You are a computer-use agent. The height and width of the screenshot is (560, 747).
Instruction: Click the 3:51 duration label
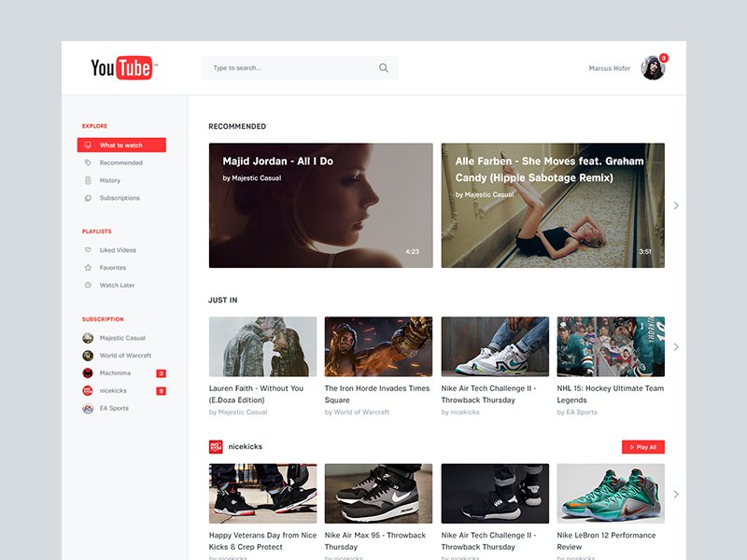[645, 251]
